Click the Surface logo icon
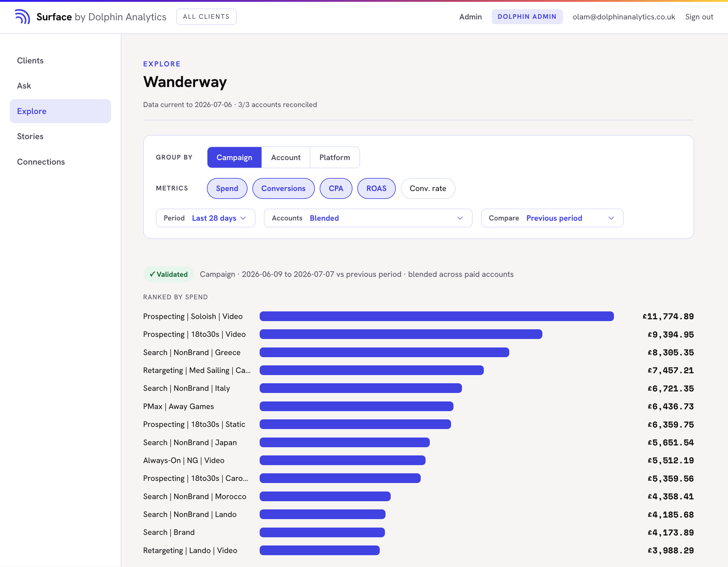 tap(22, 17)
